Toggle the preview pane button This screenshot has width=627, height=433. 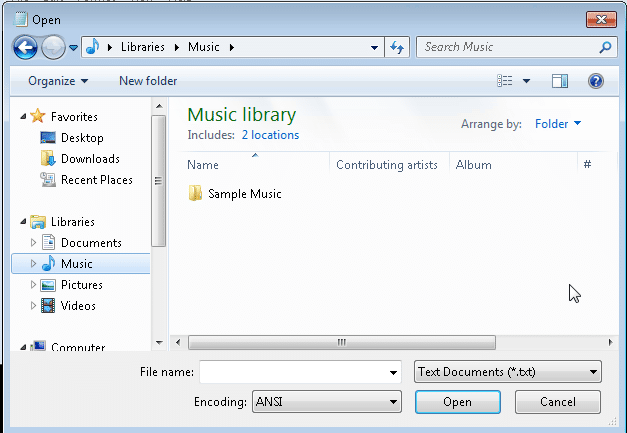click(x=560, y=81)
